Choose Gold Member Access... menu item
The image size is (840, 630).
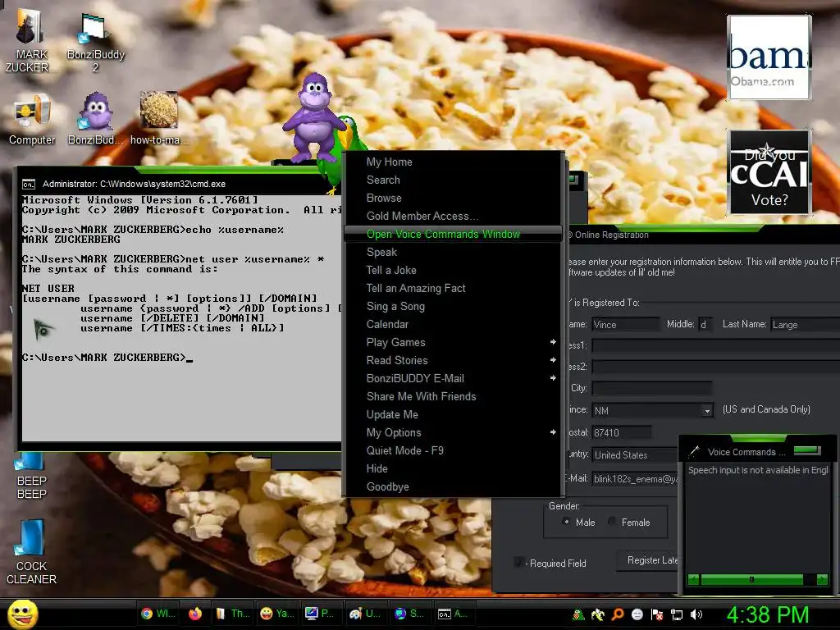click(453, 216)
